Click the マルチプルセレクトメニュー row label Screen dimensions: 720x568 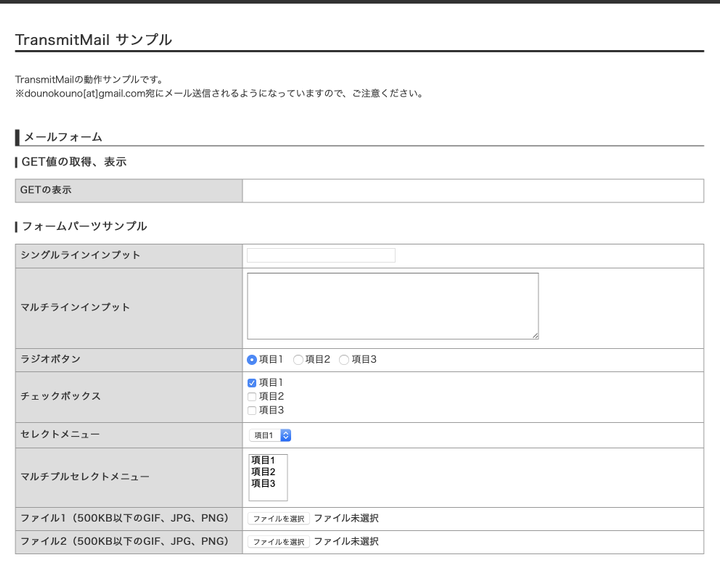85,477
